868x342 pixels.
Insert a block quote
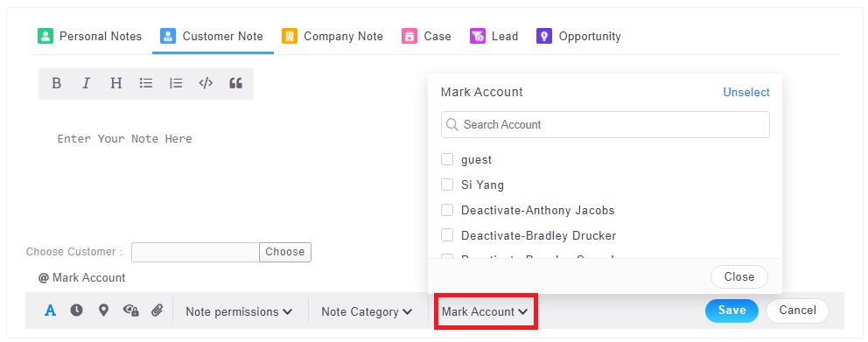pos(236,84)
